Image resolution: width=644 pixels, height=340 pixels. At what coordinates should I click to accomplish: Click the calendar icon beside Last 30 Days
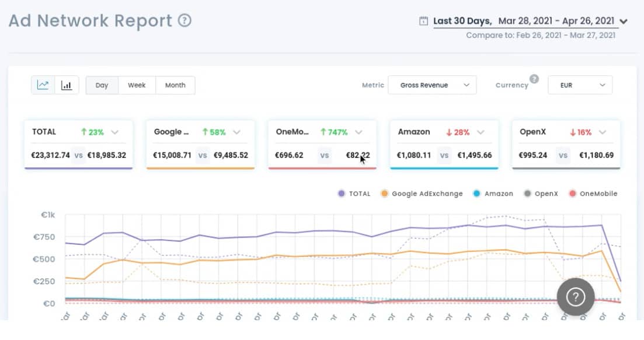click(x=423, y=21)
